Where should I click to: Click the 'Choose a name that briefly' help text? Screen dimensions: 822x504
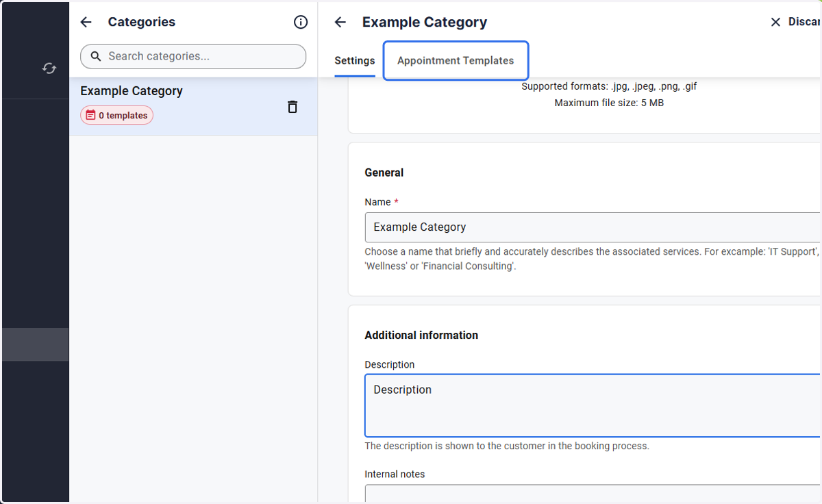point(592,259)
